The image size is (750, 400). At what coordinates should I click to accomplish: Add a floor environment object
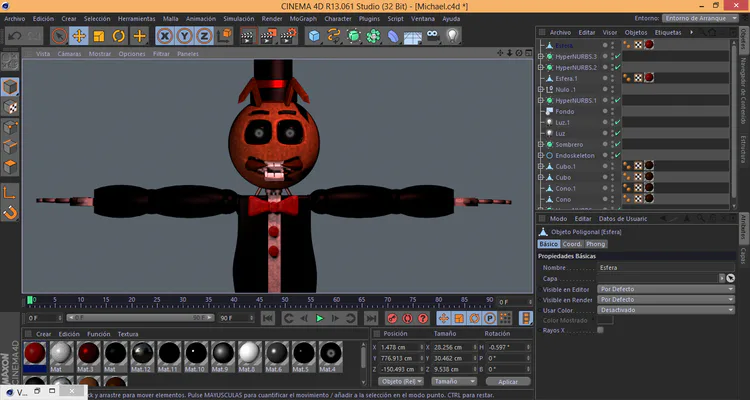[413, 36]
